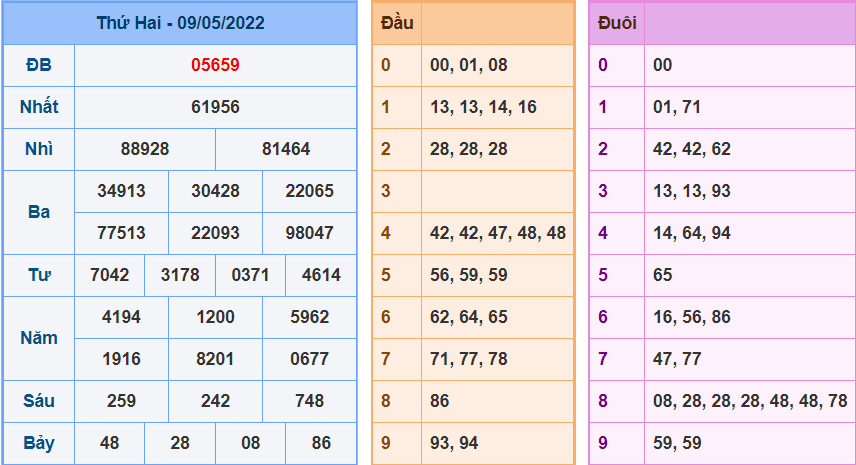
Task: Select second prize number 81464
Action: [286, 149]
